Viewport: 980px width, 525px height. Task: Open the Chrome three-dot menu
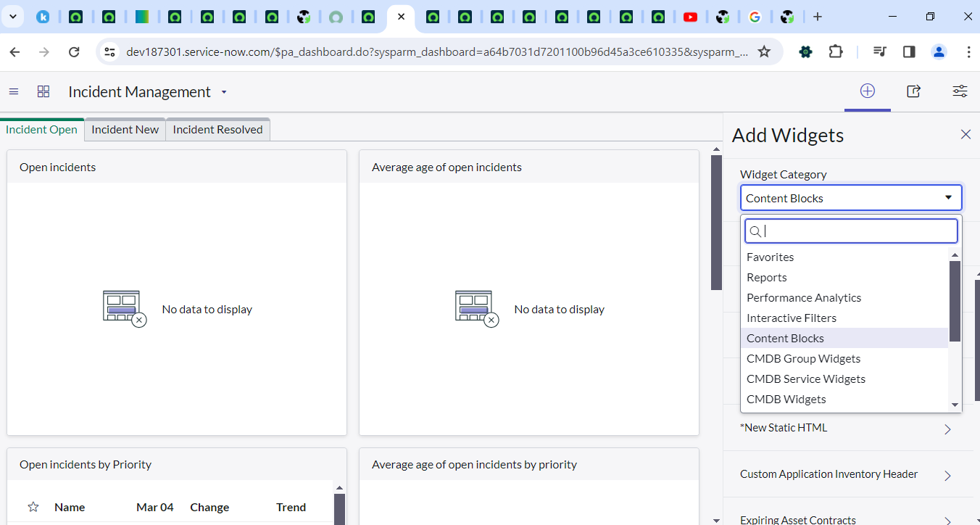(968, 51)
